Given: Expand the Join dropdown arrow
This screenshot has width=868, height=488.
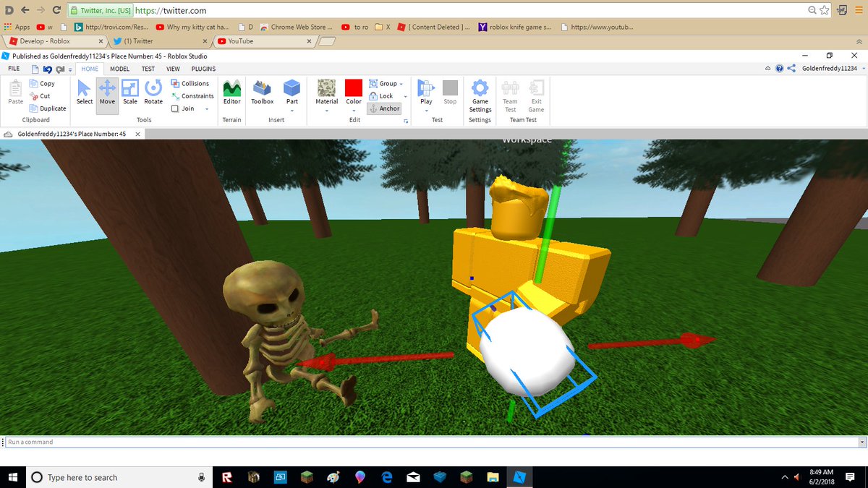Looking at the screenshot, I should click(207, 108).
